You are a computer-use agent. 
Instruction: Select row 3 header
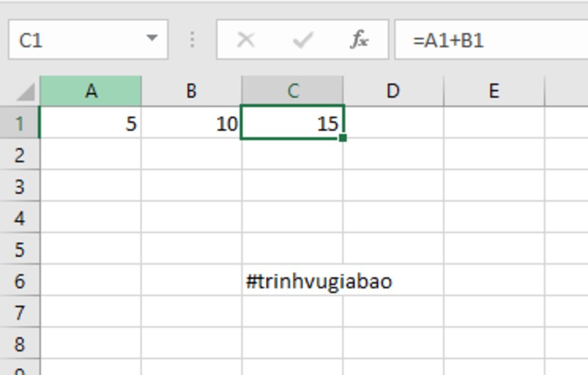pos(20,187)
